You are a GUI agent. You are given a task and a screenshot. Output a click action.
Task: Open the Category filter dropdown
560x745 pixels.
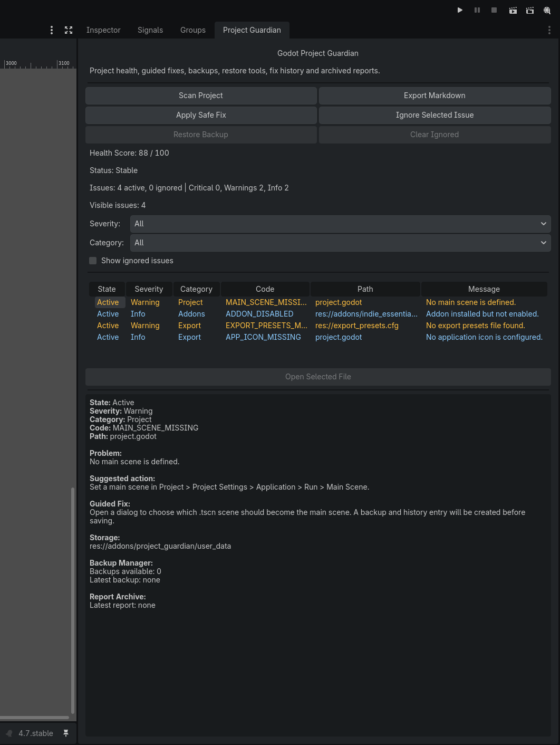pos(340,243)
